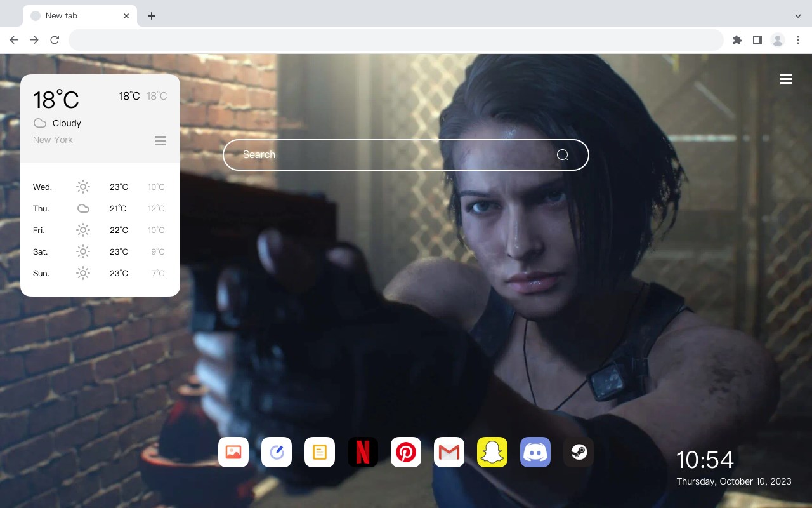Click the 18°C current temperature
This screenshot has height=508, width=812.
coord(56,100)
